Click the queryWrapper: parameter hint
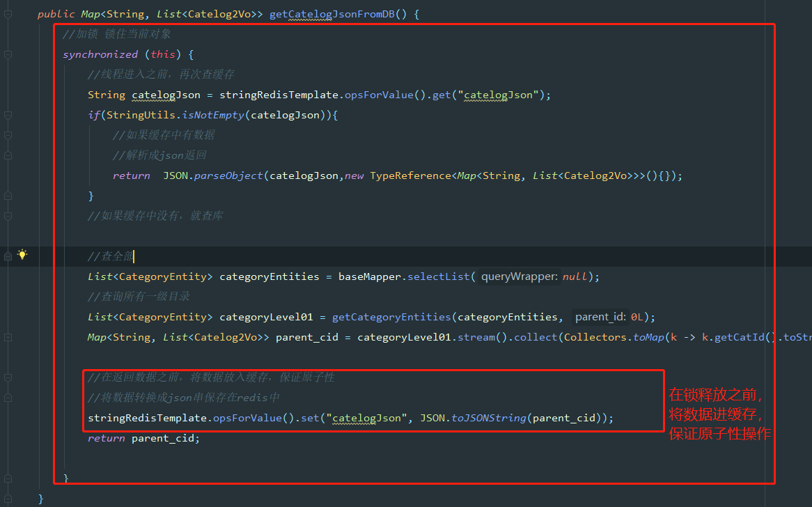Viewport: 812px width, 507px height. (x=520, y=276)
